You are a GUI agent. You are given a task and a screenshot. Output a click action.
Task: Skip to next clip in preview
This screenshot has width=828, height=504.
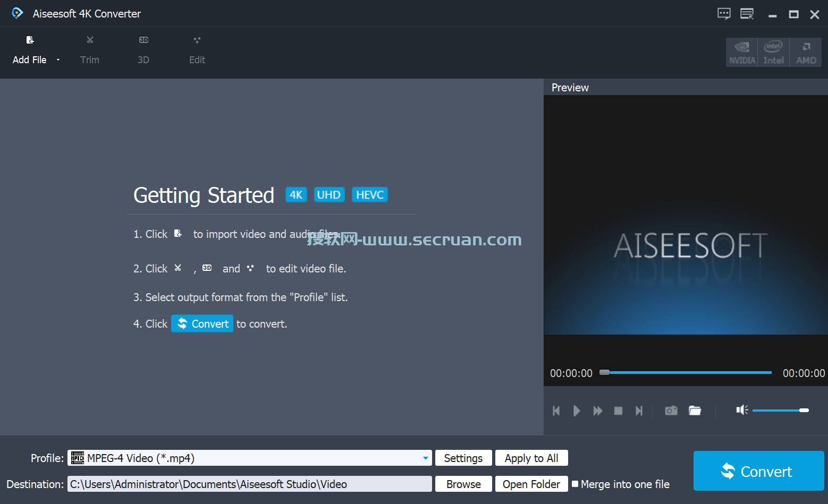click(639, 411)
